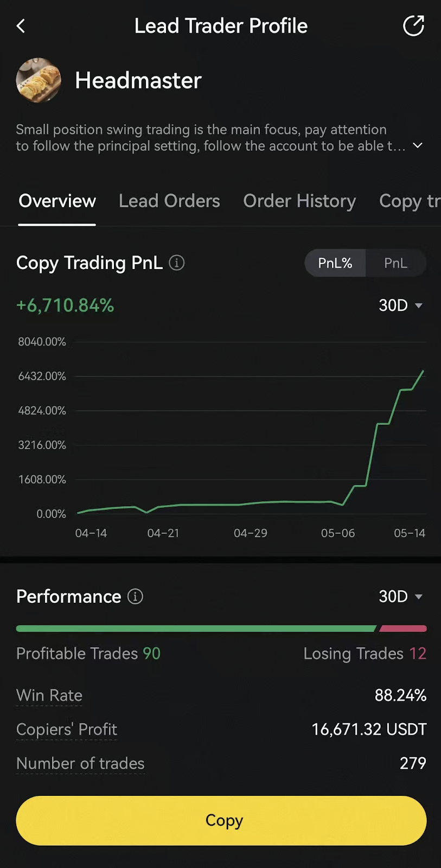This screenshot has height=868, width=441.
Task: Open the chart 30D period dropdown
Action: [400, 305]
